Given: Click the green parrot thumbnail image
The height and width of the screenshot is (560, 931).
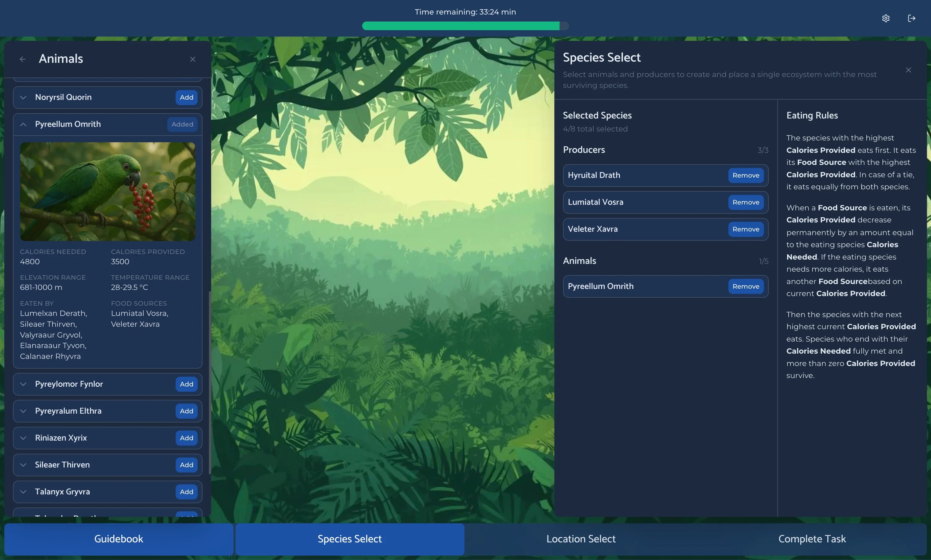Looking at the screenshot, I should tap(107, 192).
